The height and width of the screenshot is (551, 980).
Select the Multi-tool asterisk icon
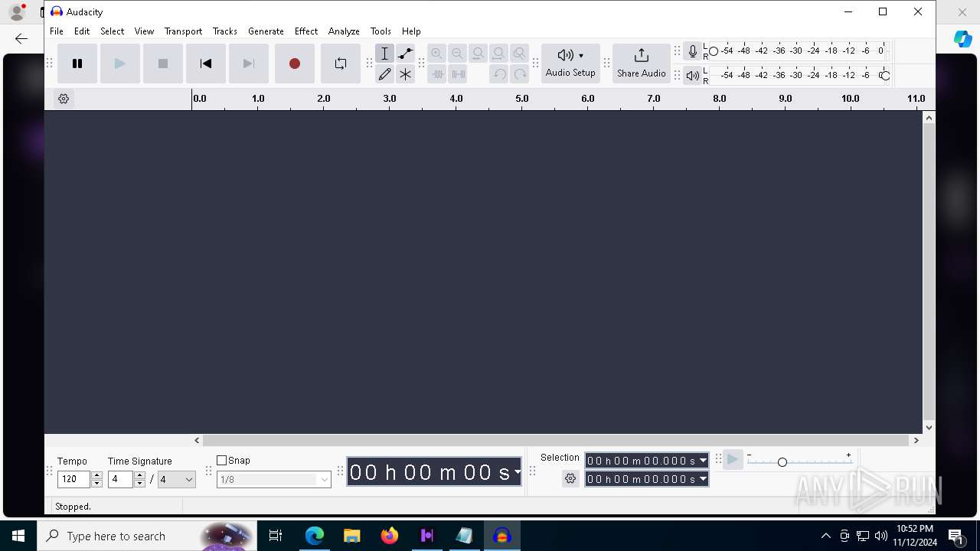click(x=406, y=74)
